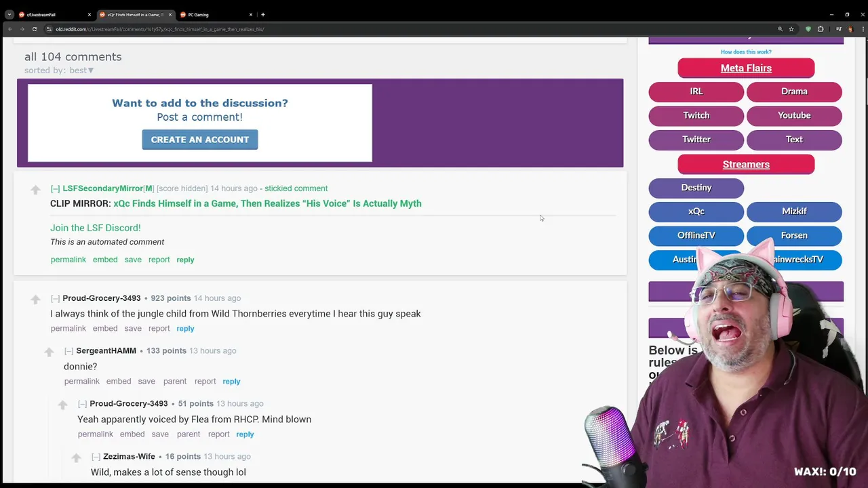Open SergeantHAMM's user profile
The height and width of the screenshot is (488, 868).
tap(106, 351)
